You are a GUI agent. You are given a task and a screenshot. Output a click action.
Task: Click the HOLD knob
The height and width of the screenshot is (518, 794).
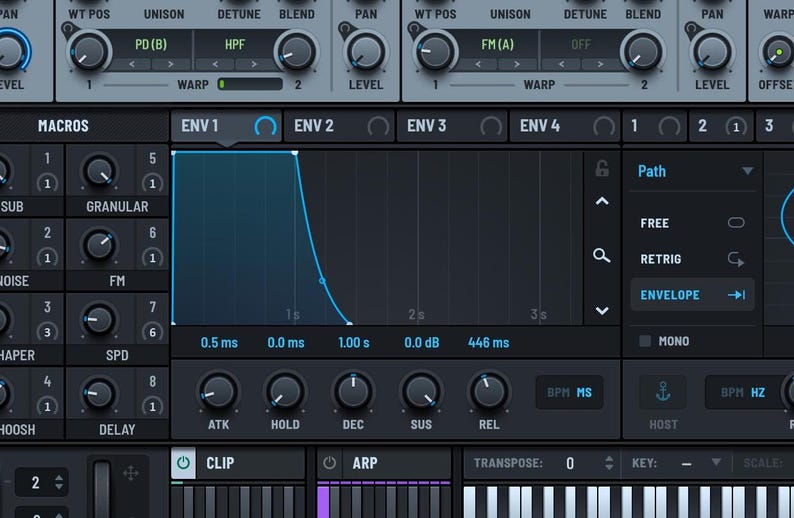click(x=285, y=392)
